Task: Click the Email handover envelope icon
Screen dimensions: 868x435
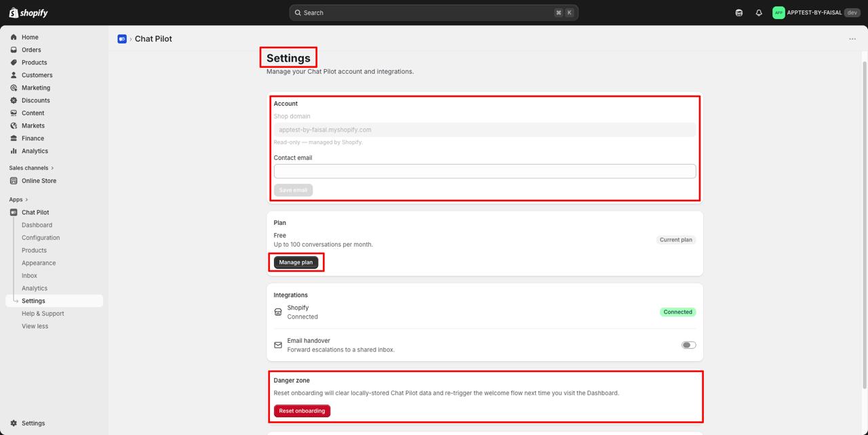Action: pyautogui.click(x=278, y=346)
